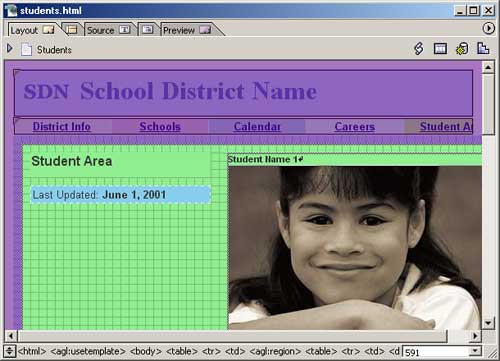This screenshot has height=361, width=500.
Task: Open the CSS Editor stairs icon
Action: coord(483,49)
